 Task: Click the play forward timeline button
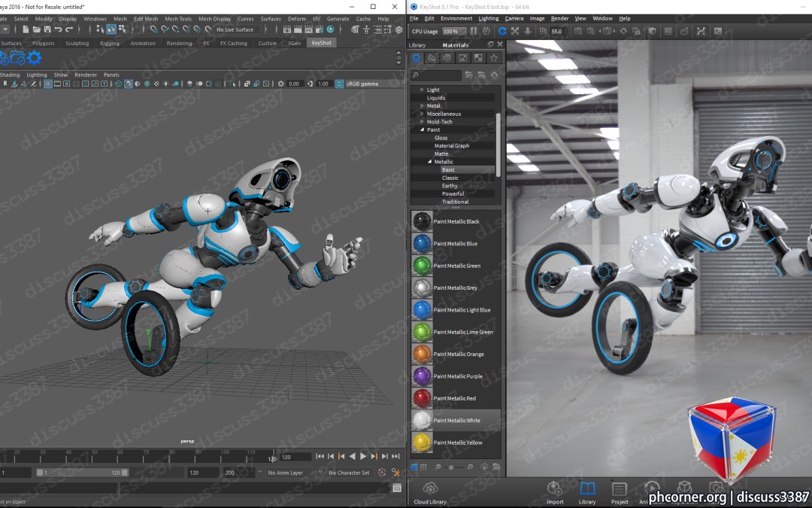click(x=363, y=456)
